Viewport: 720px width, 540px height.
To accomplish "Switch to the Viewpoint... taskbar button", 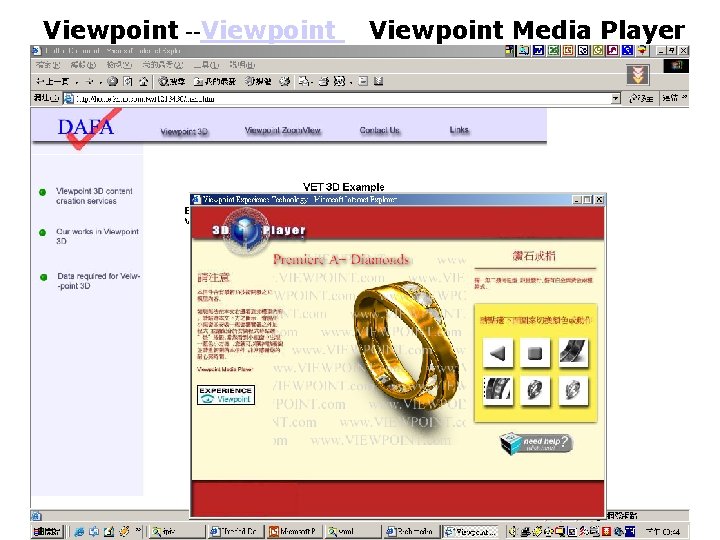I will (x=471, y=531).
